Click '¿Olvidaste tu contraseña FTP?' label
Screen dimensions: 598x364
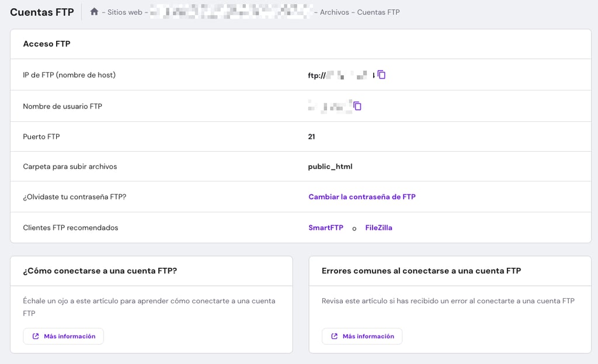pyautogui.click(x=74, y=197)
